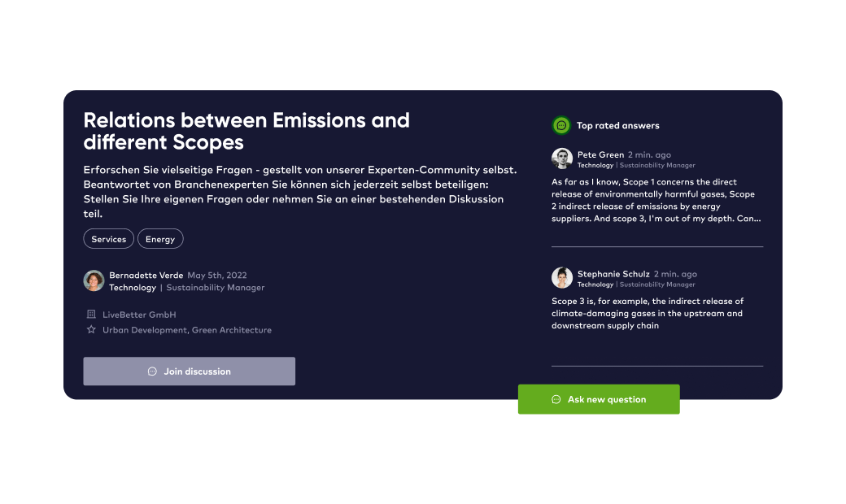Image resolution: width=846 pixels, height=504 pixels.
Task: Click the Join discussion button
Action: [190, 371]
